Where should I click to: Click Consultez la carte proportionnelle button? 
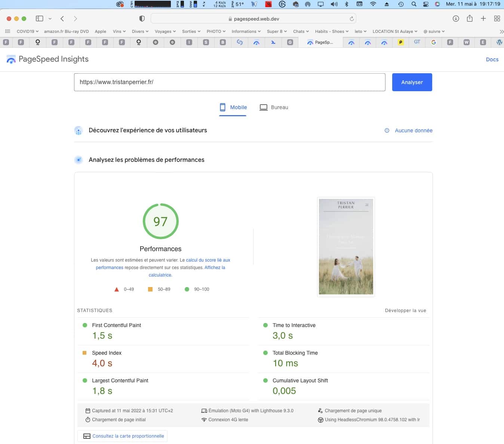tap(123, 436)
